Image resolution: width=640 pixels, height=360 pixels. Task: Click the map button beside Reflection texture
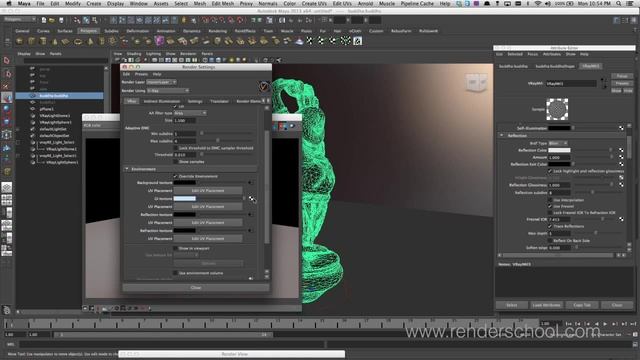(250, 214)
